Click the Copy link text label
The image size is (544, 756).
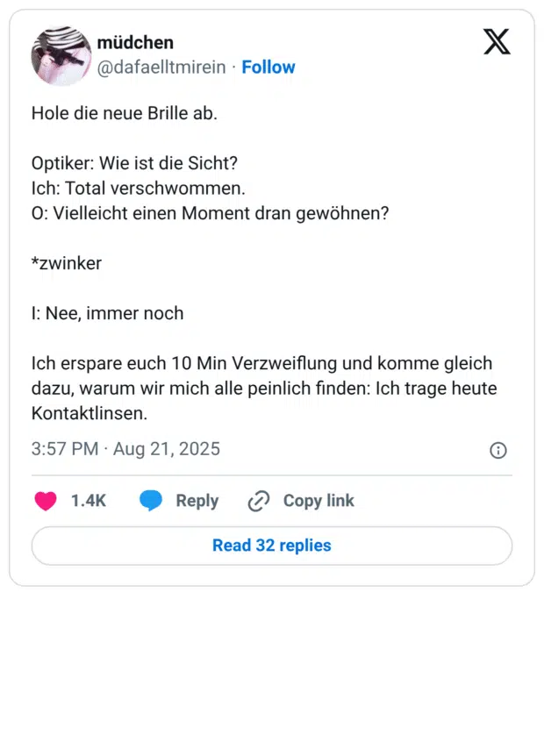[x=319, y=500]
